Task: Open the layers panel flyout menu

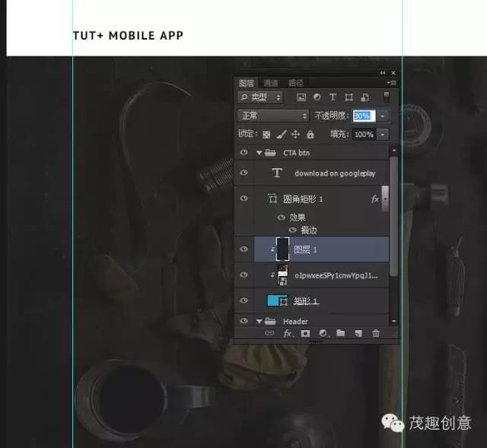Action: click(x=392, y=83)
